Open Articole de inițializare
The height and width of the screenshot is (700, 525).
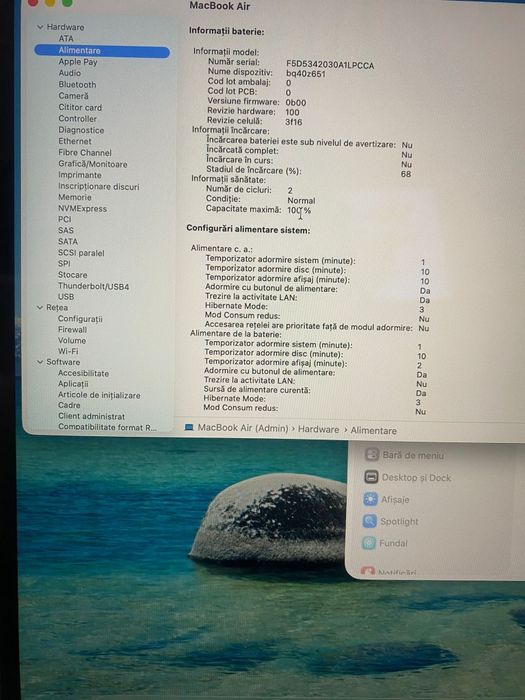pyautogui.click(x=99, y=395)
